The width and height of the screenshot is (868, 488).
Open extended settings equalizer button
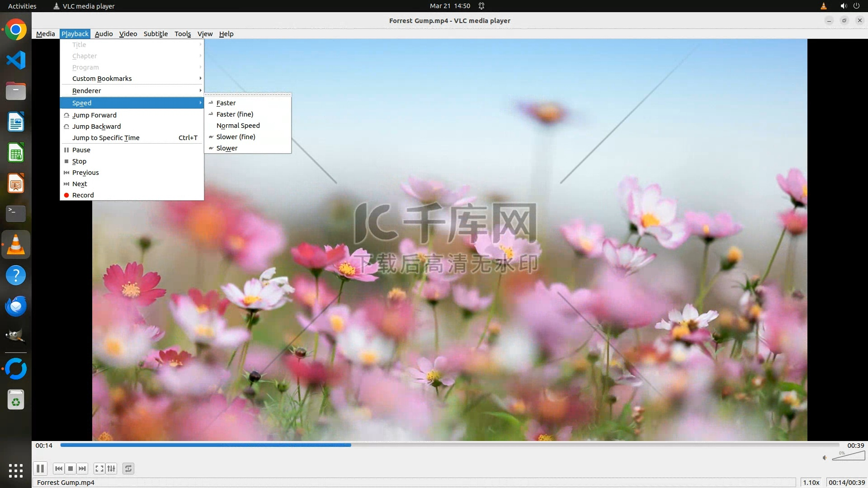tap(111, 469)
